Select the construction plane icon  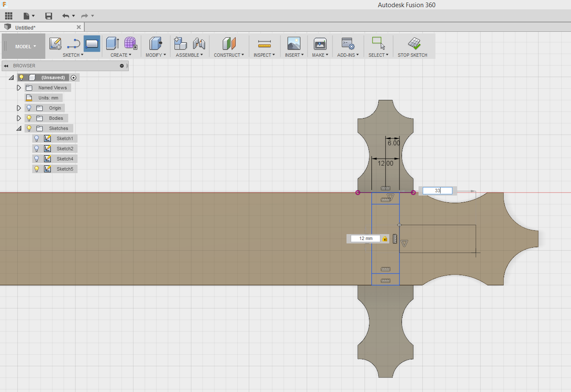(x=229, y=44)
